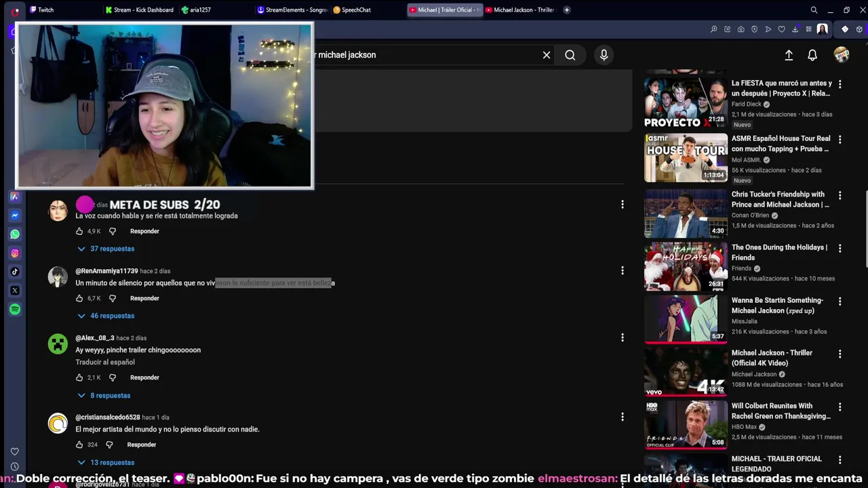Open Instagram in the Opera sidebar
The image size is (868, 488).
click(x=15, y=253)
